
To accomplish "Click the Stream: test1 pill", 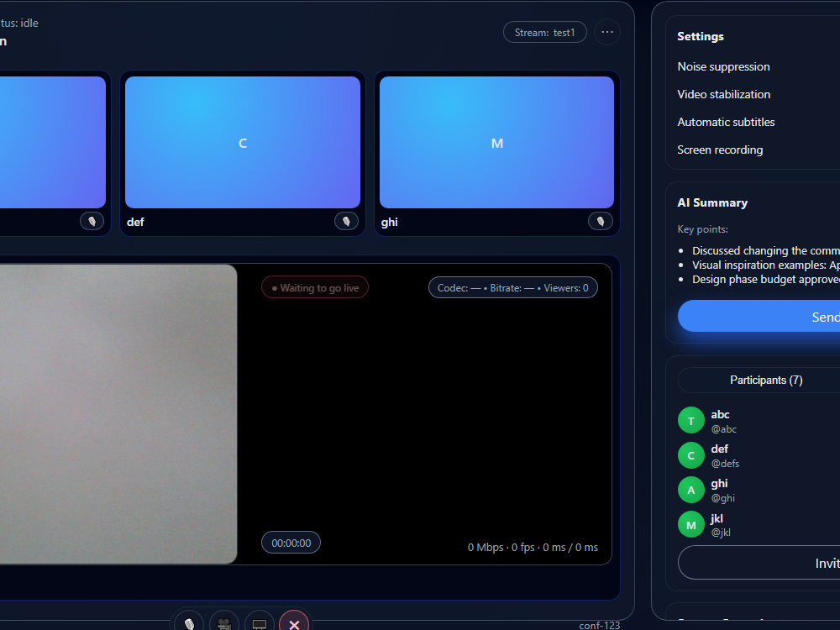I will tap(545, 32).
